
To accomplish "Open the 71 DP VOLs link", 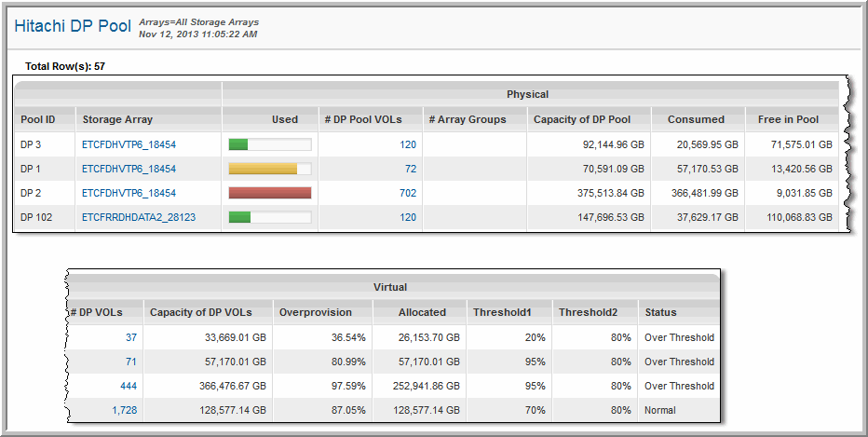I will coord(131,362).
